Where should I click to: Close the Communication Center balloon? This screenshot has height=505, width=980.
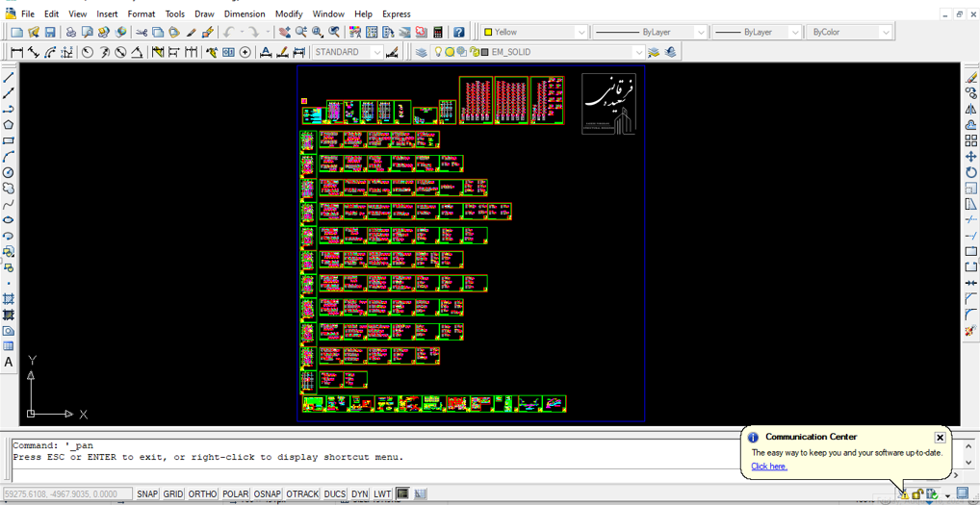coord(940,438)
